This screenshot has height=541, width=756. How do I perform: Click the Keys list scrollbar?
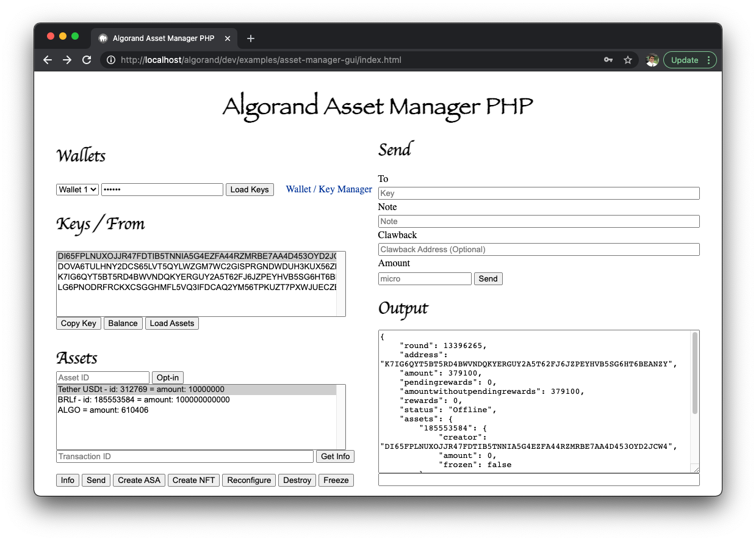pos(340,284)
